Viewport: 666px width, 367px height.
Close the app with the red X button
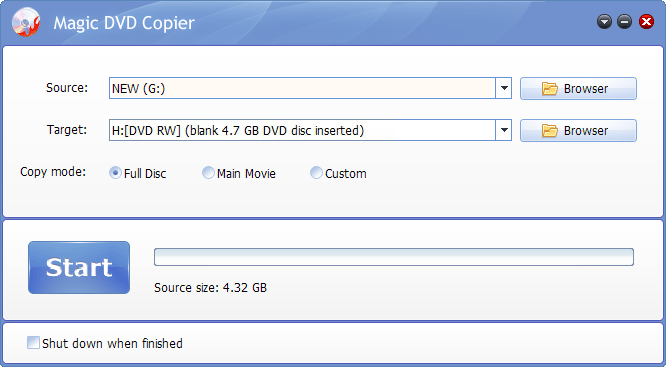646,22
